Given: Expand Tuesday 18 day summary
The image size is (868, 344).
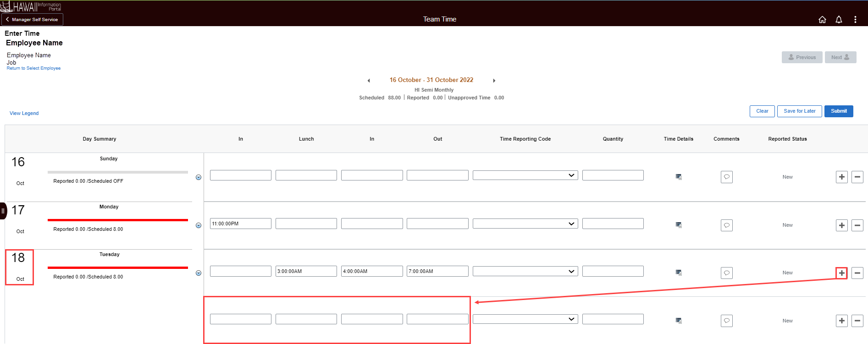Looking at the screenshot, I should 199,273.
